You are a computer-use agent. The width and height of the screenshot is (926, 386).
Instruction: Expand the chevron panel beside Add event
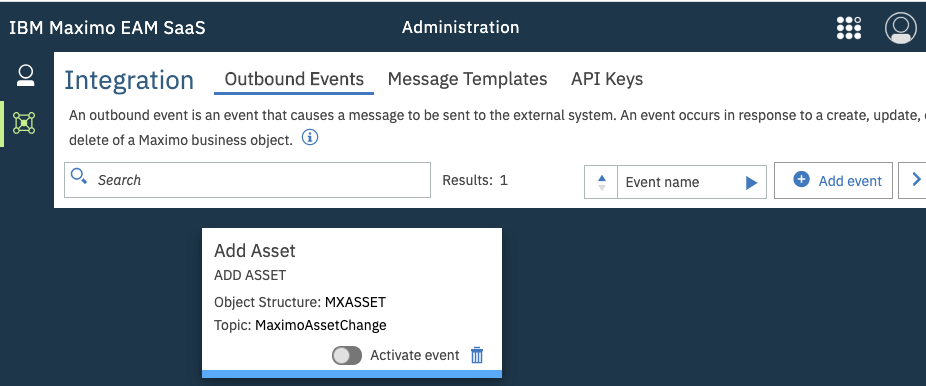pyautogui.click(x=914, y=181)
